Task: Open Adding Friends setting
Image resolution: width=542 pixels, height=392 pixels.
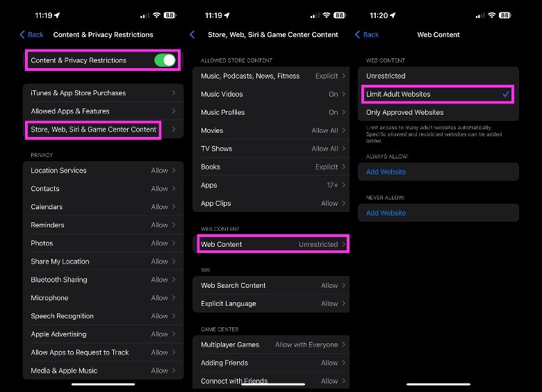Action: [271, 363]
